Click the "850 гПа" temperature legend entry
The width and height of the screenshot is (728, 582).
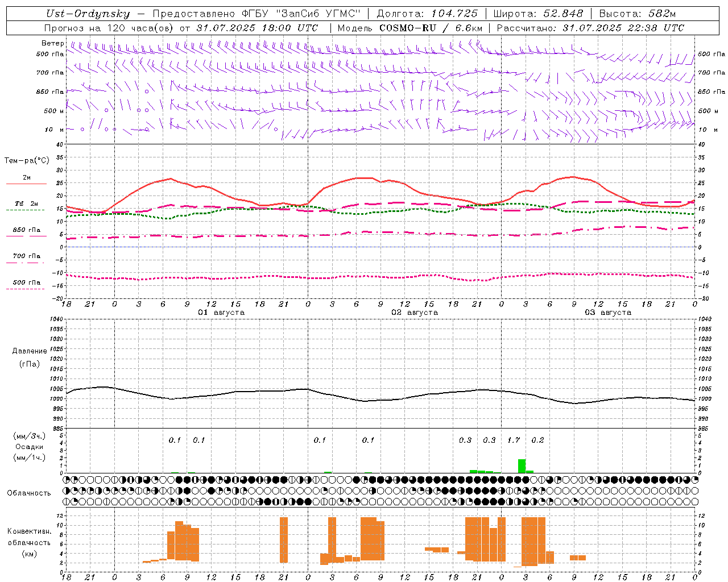tap(27, 230)
